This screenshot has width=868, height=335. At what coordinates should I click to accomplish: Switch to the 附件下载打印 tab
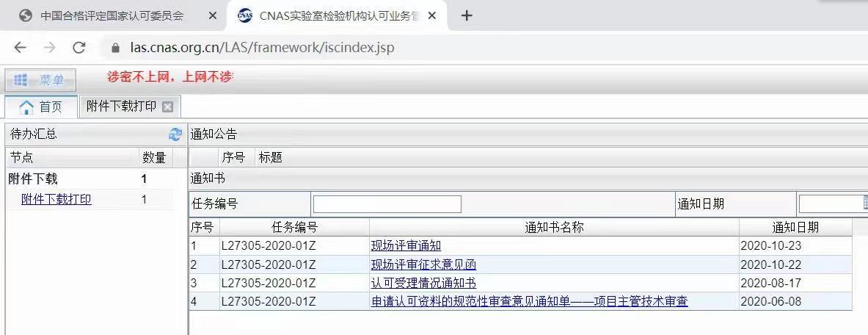121,107
